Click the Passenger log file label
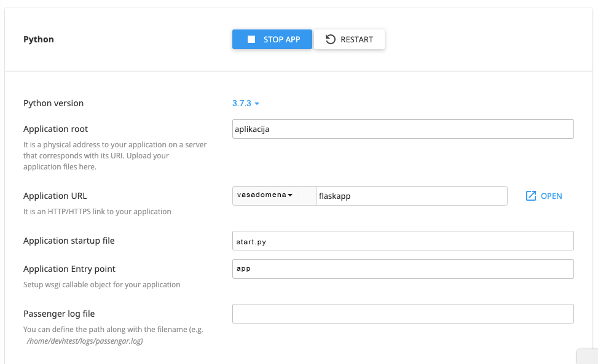 click(59, 314)
